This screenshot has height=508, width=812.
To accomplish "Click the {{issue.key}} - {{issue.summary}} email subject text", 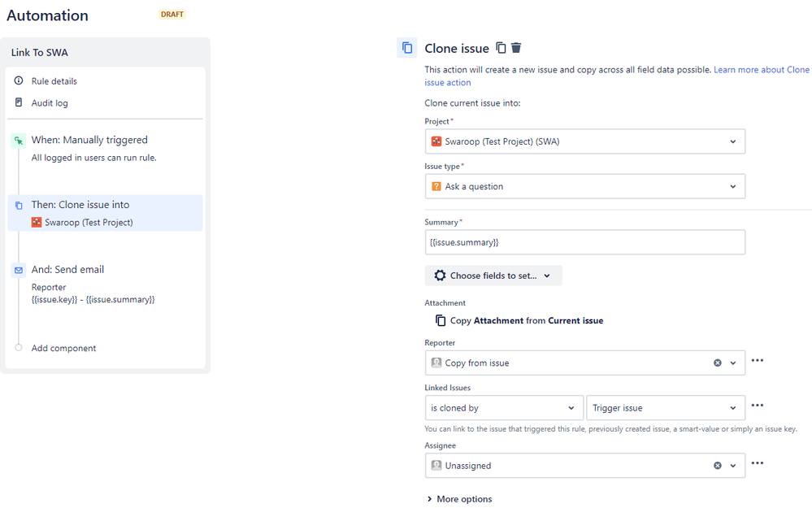I will [x=93, y=299].
